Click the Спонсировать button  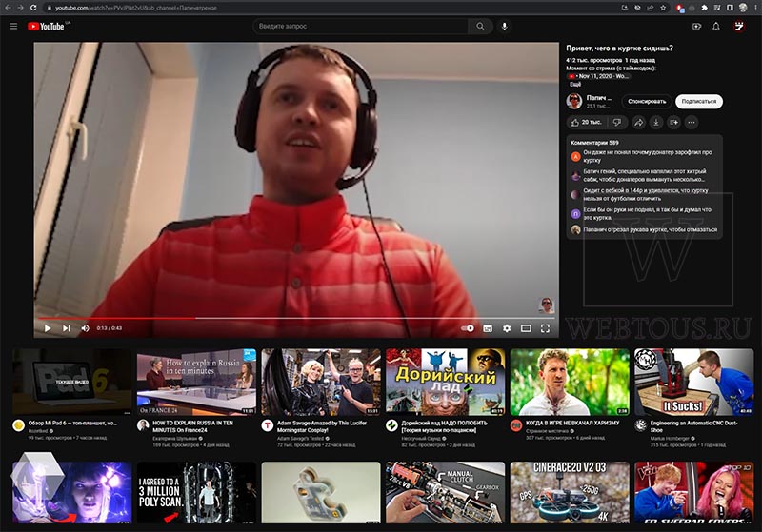tap(647, 102)
